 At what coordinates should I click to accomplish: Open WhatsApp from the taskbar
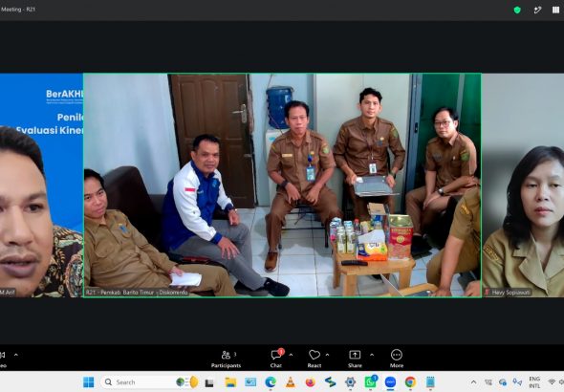click(371, 381)
